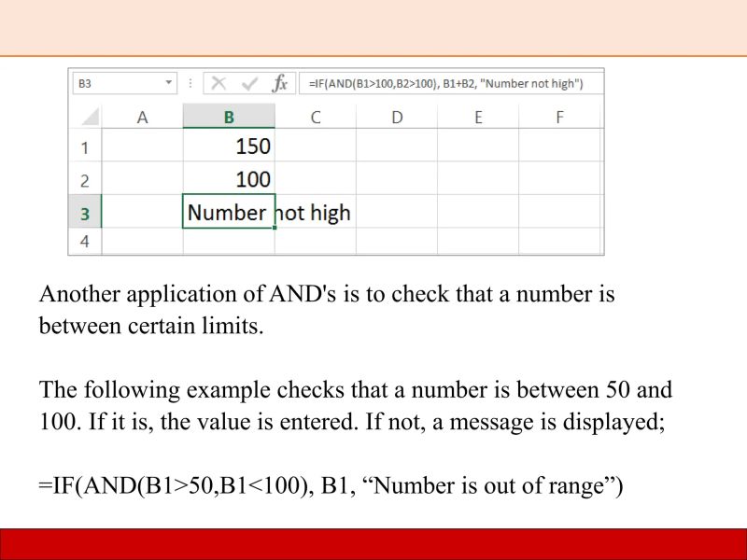Click column header B

pos(229,116)
